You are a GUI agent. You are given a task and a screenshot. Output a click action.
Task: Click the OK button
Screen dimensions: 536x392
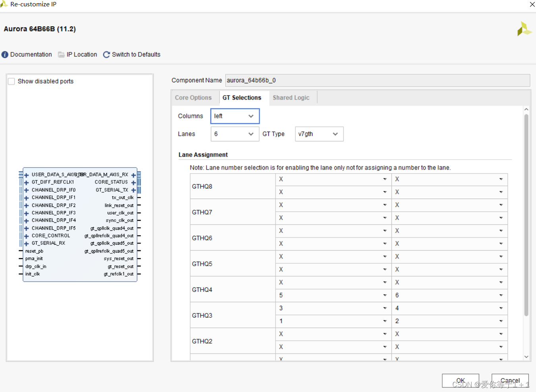[x=461, y=380]
